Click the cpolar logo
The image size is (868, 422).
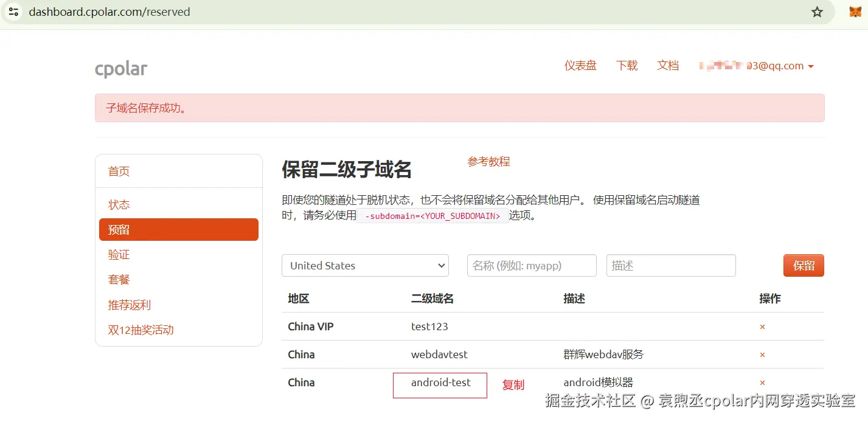tap(121, 69)
